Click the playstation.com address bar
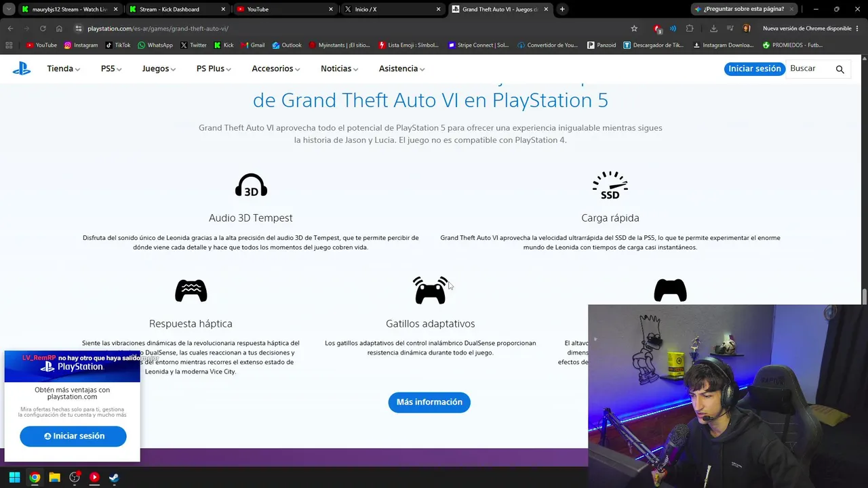 pos(353,28)
